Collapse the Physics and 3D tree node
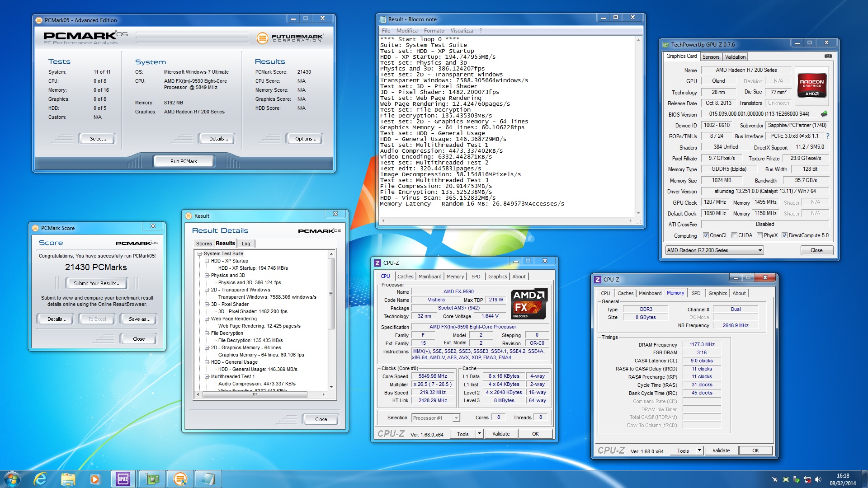 point(207,275)
